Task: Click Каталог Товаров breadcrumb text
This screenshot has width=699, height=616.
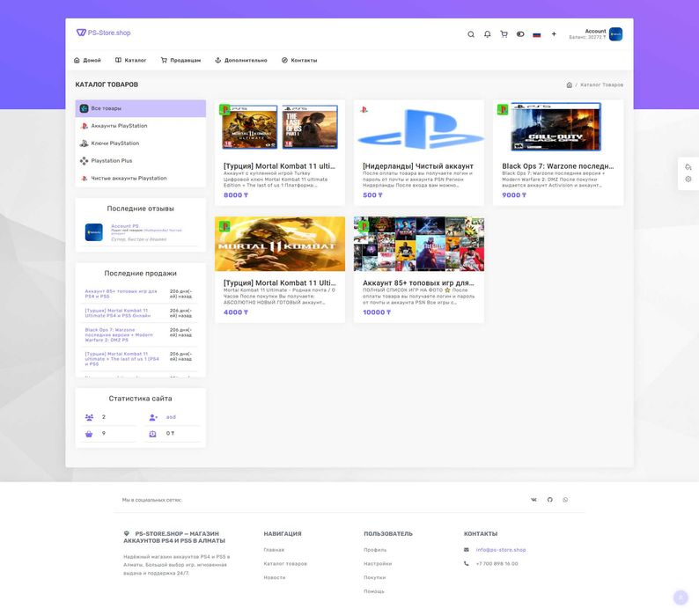Action: click(x=602, y=84)
